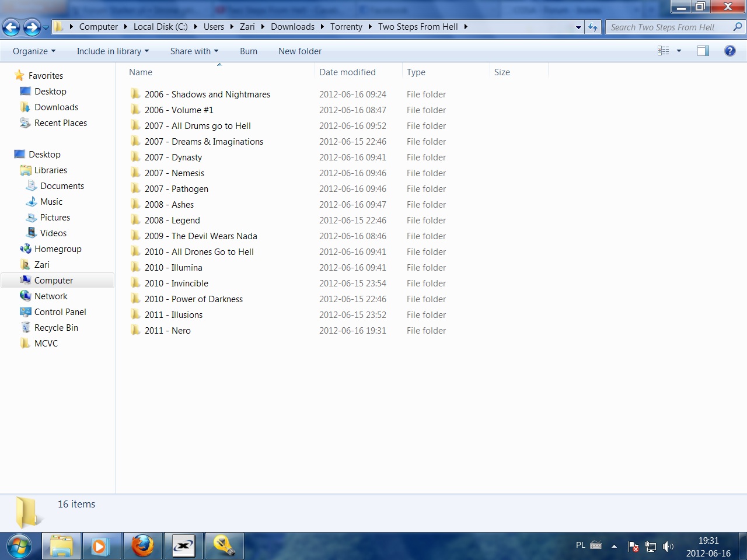Open previous locations dropdown in address bar
747x560 pixels.
[x=578, y=27]
